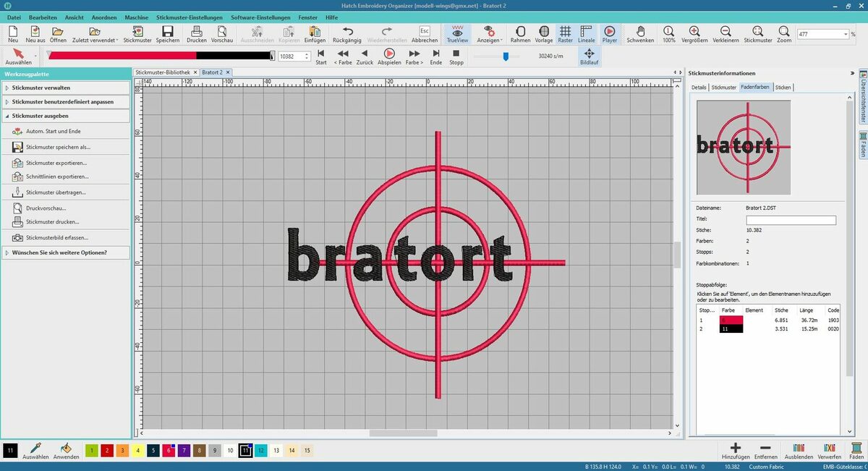868x471 pixels.
Task: Click the bratort design thumbnail preview
Action: pos(744,147)
